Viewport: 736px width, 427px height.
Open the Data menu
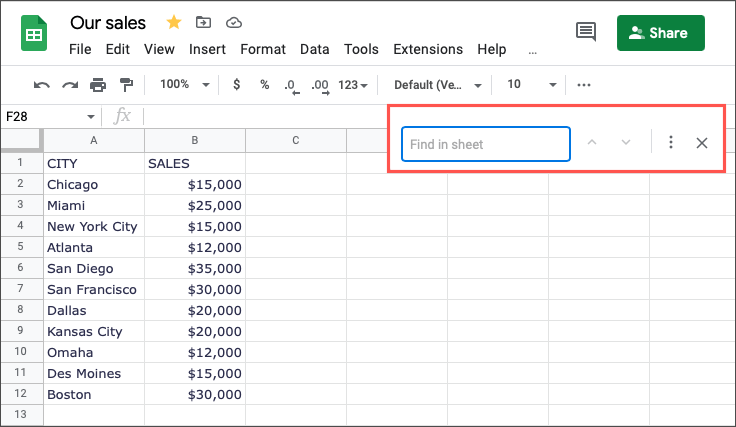click(315, 49)
